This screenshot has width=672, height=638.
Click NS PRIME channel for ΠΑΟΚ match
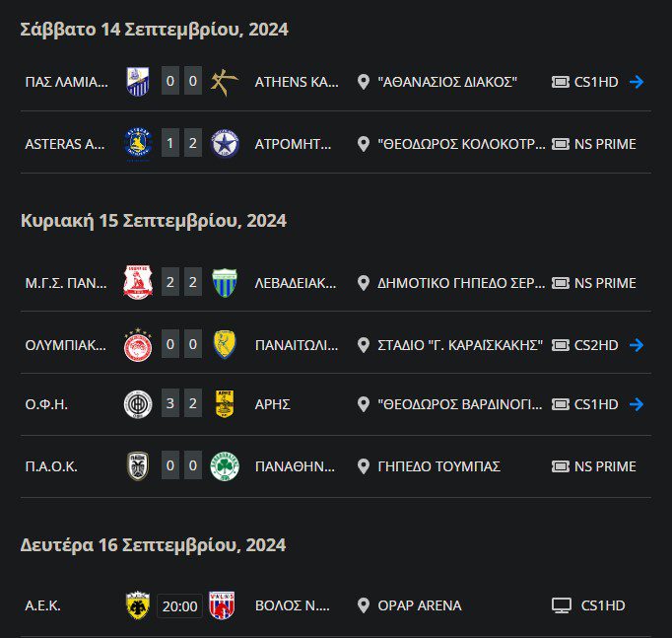[x=604, y=466]
